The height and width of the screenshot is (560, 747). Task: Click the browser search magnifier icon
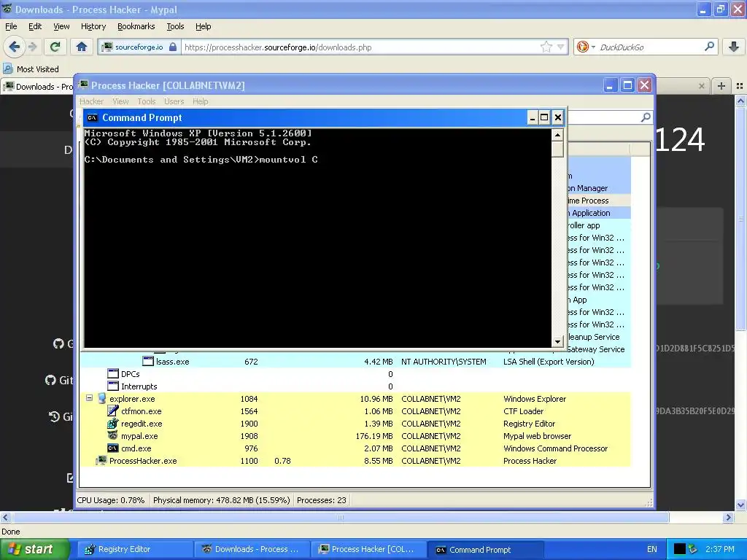[x=709, y=46]
